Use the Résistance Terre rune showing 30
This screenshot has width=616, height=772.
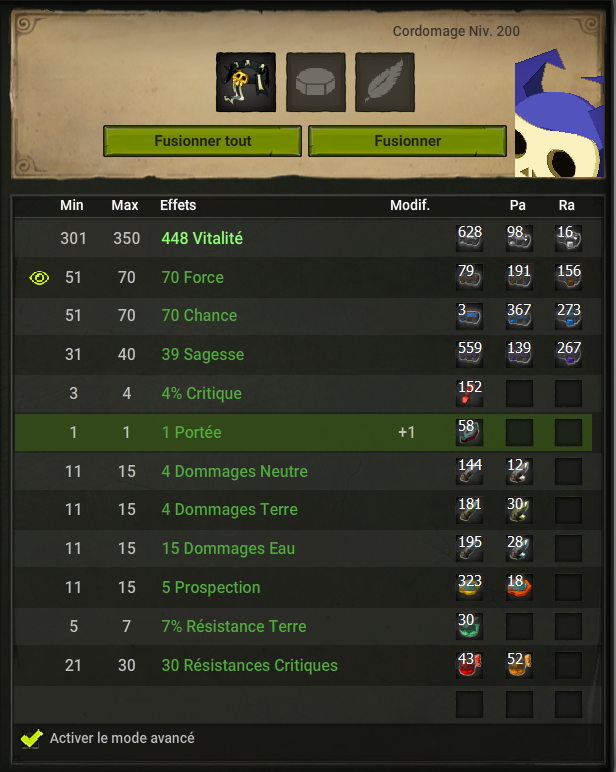pos(469,626)
